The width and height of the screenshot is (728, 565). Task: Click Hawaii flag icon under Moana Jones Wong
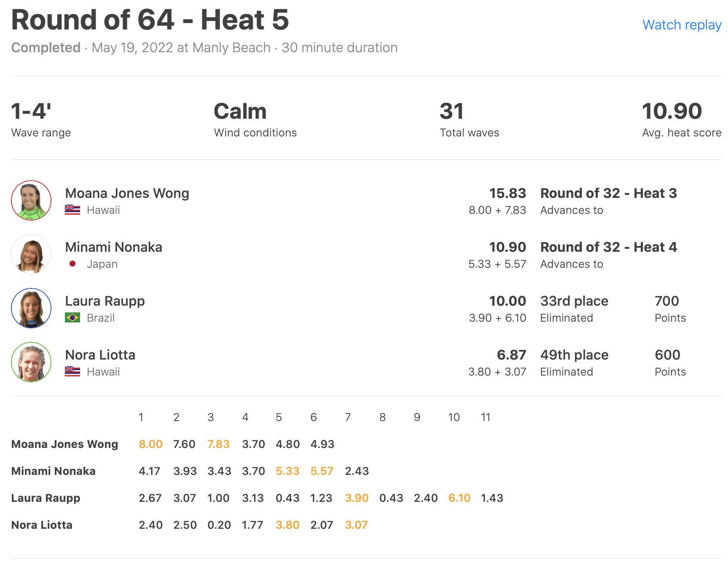pos(72,210)
